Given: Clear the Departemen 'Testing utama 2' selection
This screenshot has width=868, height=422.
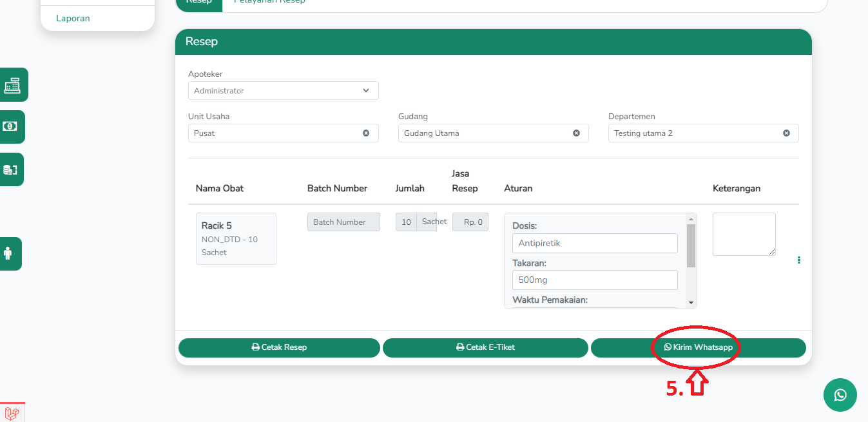Looking at the screenshot, I should (x=786, y=133).
